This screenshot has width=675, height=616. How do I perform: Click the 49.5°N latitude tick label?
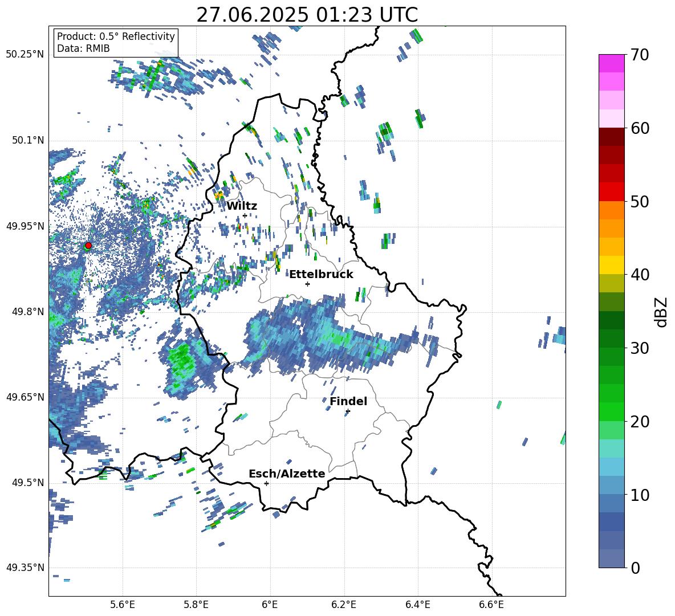point(27,482)
